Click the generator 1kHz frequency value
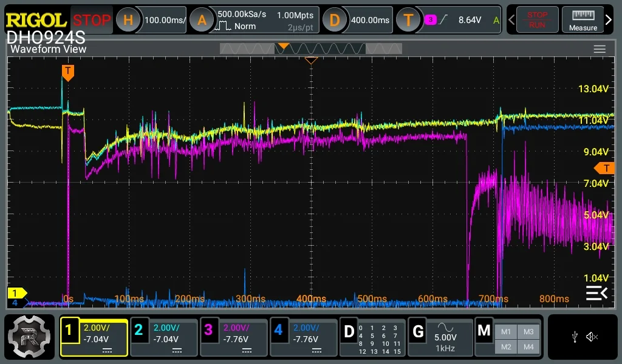Viewport: 622px width, 364px height. tap(445, 349)
